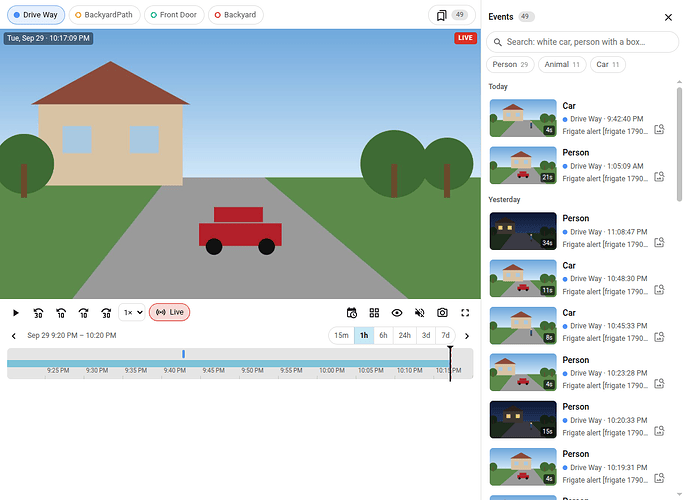684x500 pixels.
Task: Rewind 10 seconds
Action: click(x=61, y=312)
